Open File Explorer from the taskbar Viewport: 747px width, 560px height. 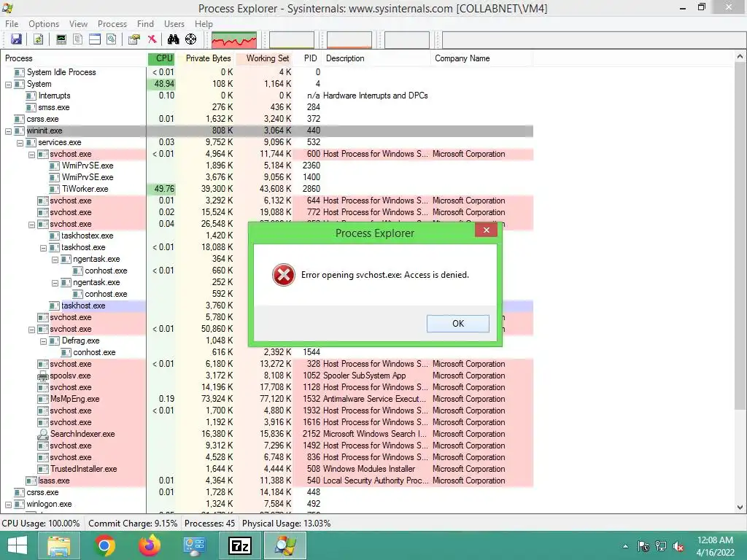pos(59,545)
